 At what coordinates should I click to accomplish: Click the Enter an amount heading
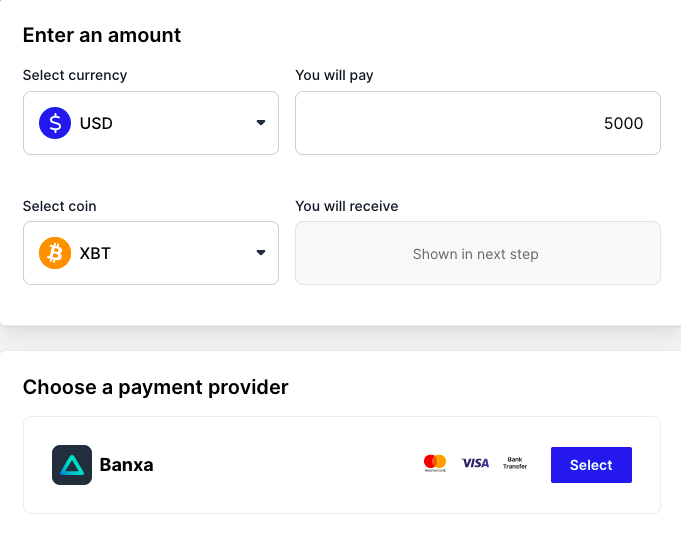point(102,35)
